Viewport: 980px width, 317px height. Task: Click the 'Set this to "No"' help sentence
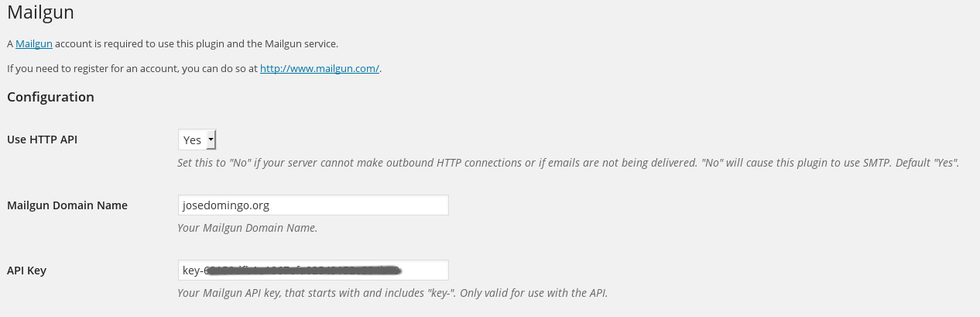click(x=348, y=163)
